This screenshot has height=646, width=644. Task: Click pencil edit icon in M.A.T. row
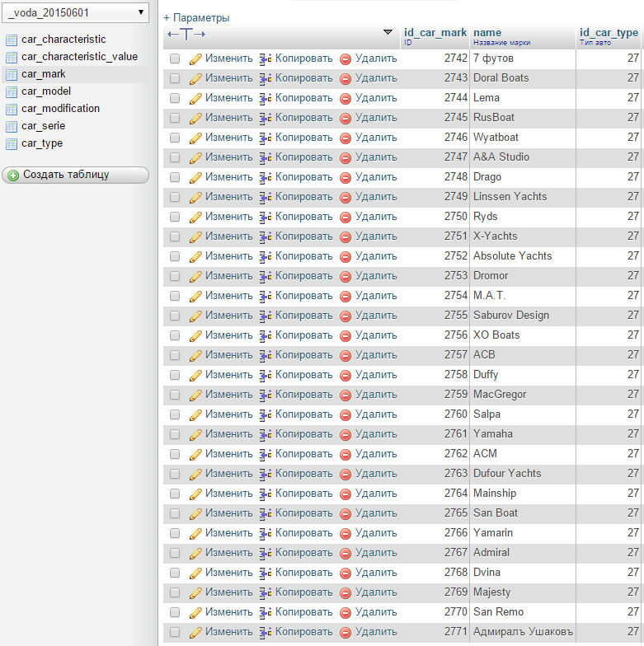[195, 297]
